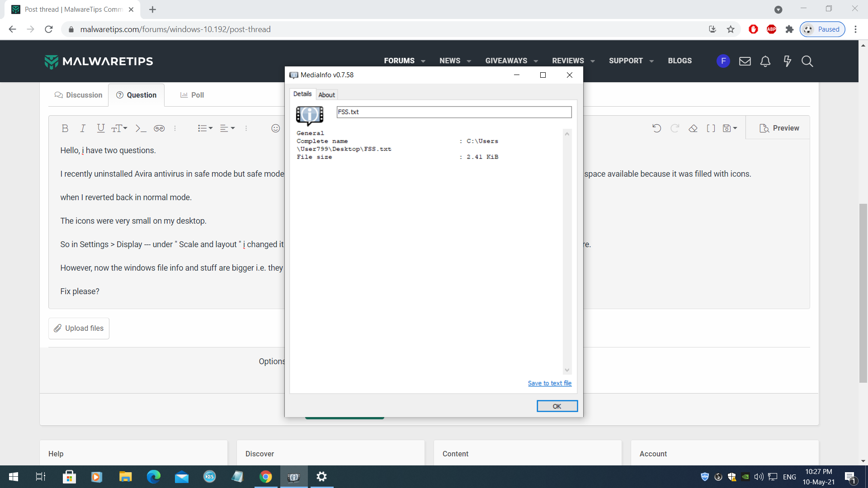Open forum search magnifier icon
The height and width of the screenshot is (488, 868).
click(x=807, y=61)
